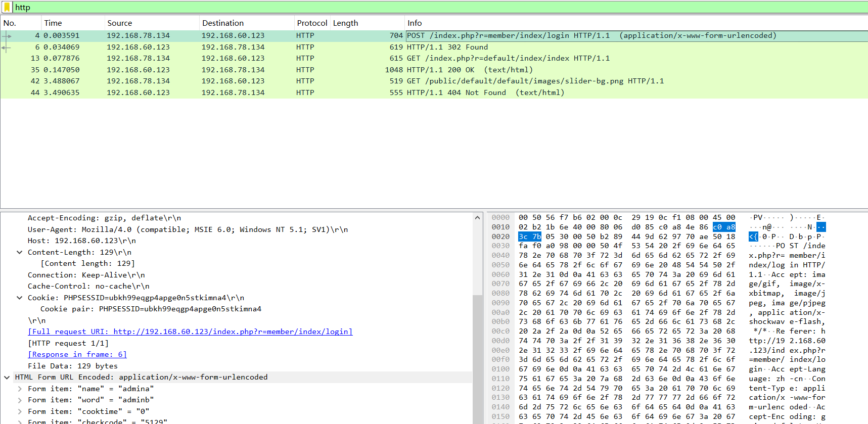This screenshot has width=868, height=424.
Task: Select File Data 129 bytes line
Action: [73, 366]
